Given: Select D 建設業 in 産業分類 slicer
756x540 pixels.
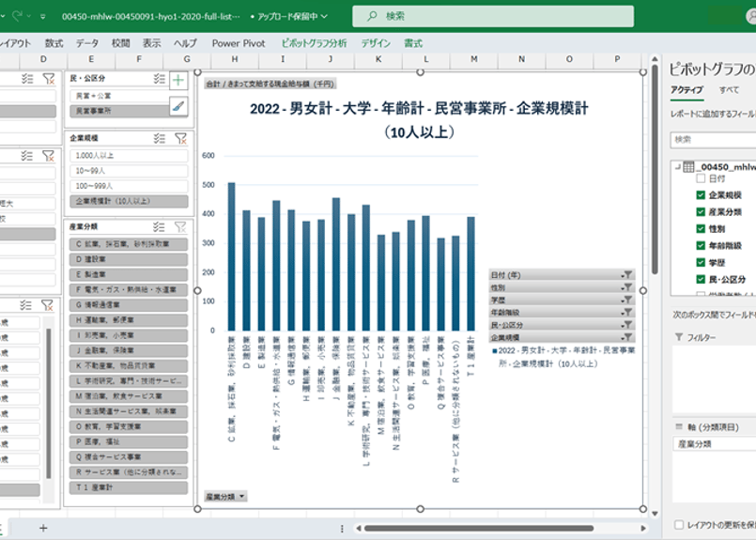Looking at the screenshot, I should click(129, 259).
